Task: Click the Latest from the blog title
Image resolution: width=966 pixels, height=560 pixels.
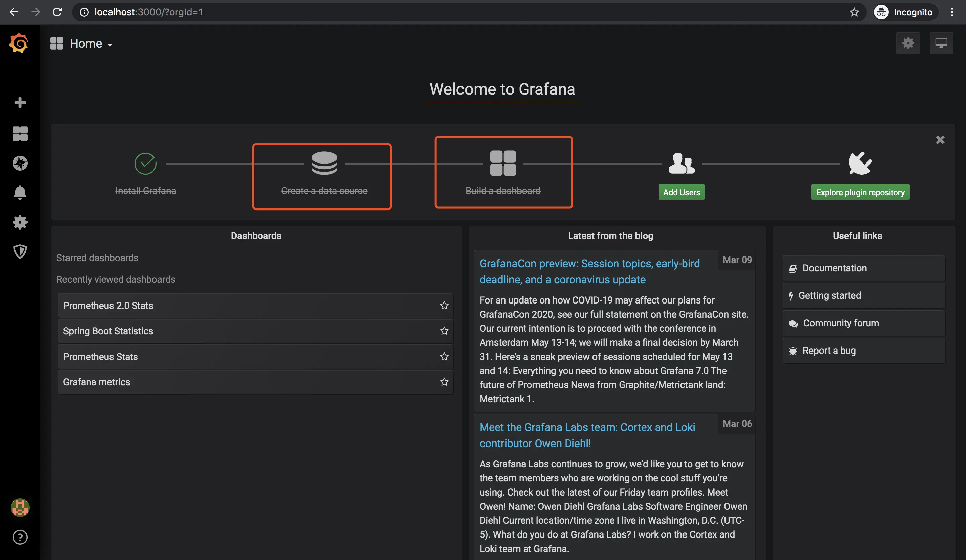Action: tap(610, 236)
